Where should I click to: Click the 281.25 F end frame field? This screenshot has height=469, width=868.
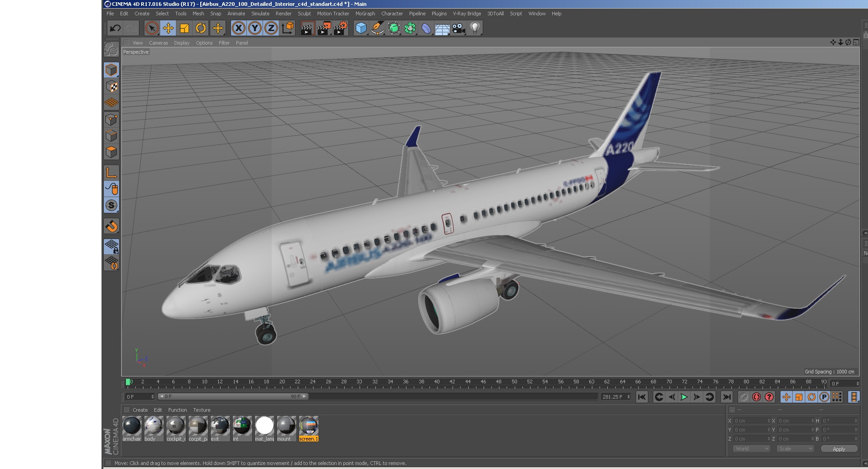click(x=616, y=397)
